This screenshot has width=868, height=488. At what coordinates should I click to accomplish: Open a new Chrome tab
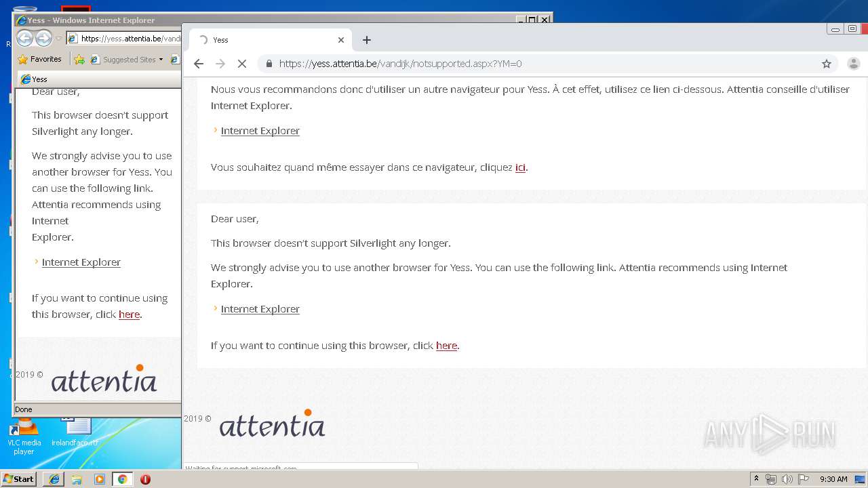tap(367, 40)
